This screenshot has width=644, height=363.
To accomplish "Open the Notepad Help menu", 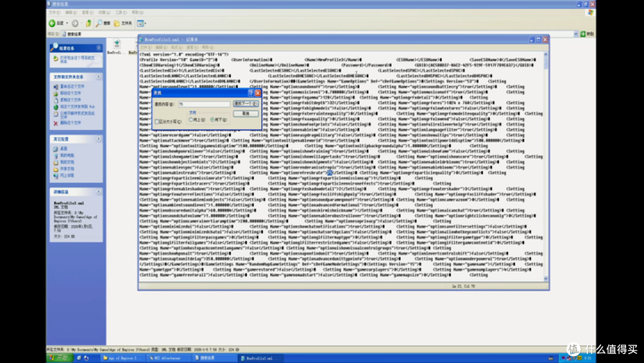I will pos(208,47).
